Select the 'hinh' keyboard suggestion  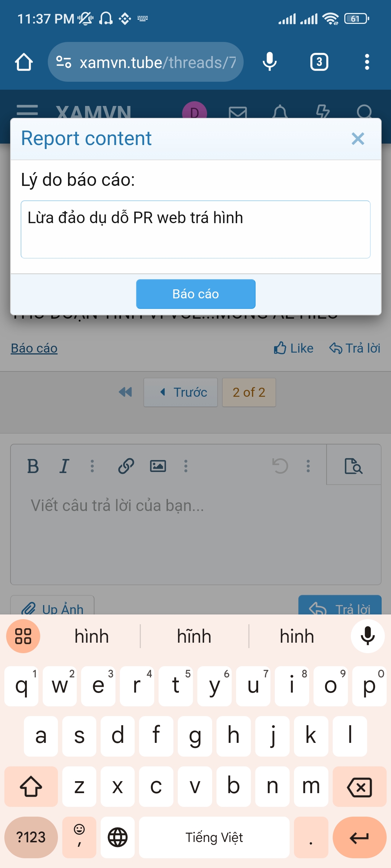297,636
